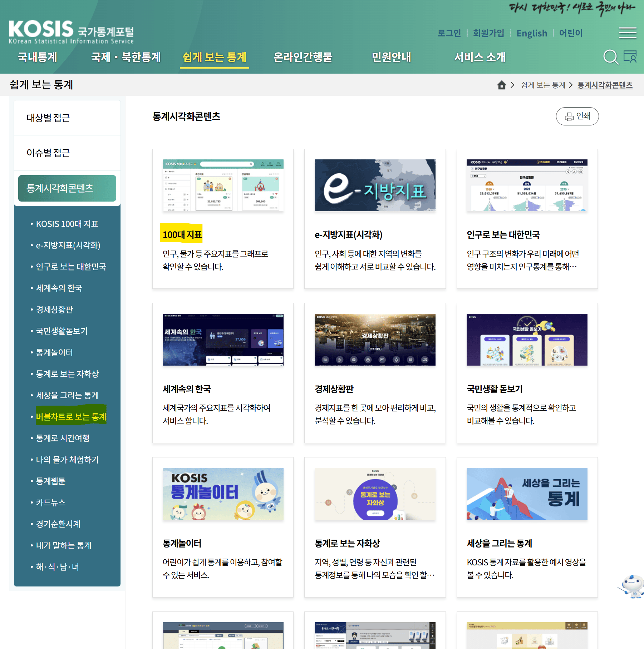Click the magnifier search icon

pyautogui.click(x=610, y=57)
